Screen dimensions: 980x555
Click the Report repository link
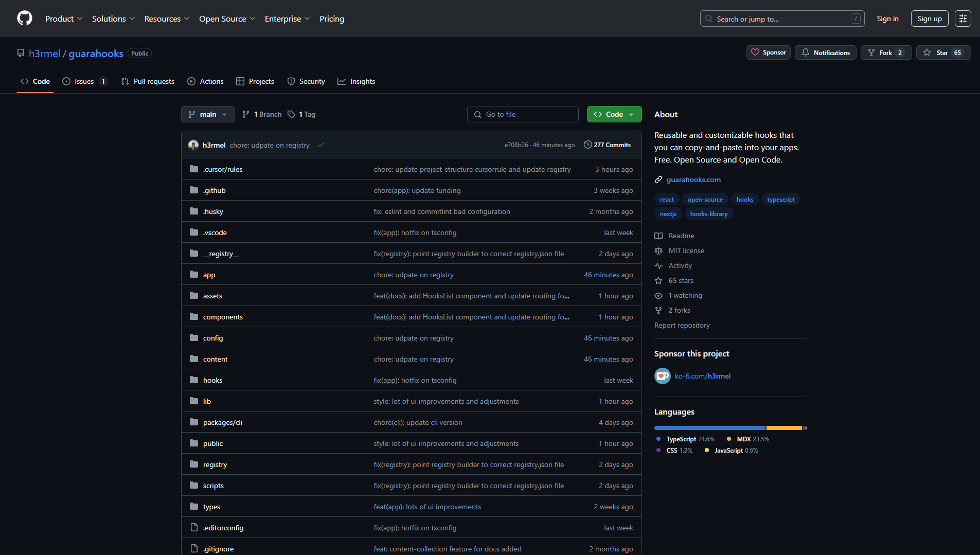click(682, 325)
